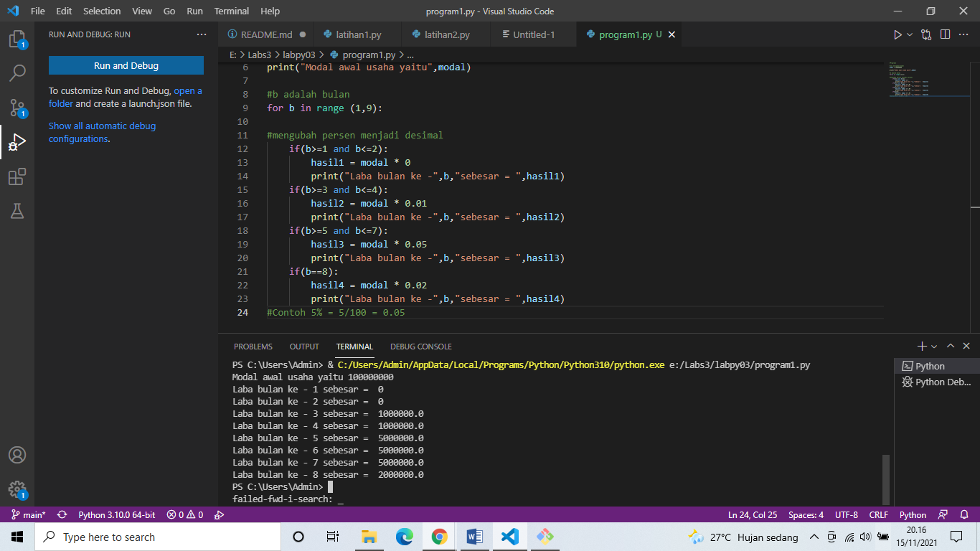
Task: Toggle the maximize panel chevron
Action: tap(950, 346)
